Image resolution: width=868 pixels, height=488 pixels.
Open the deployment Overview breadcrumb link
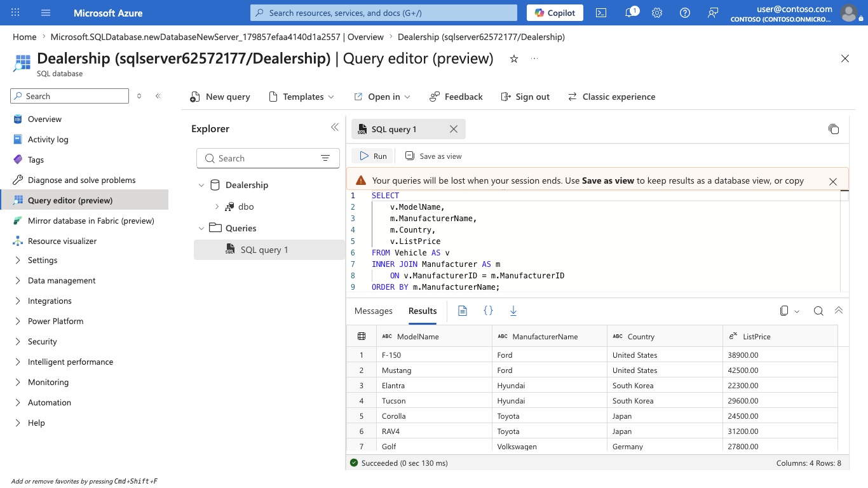[x=217, y=37]
